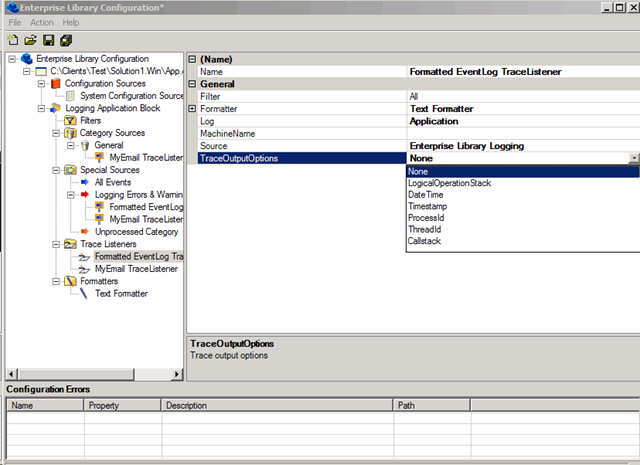Click the tree pane horizontal scrollbar thumb

[x=75, y=374]
